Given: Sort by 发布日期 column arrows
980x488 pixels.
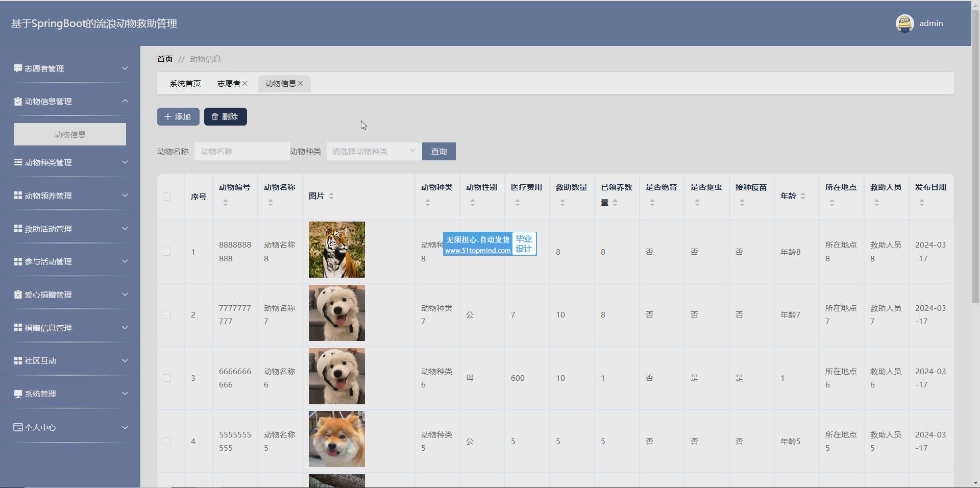Looking at the screenshot, I should [922, 203].
